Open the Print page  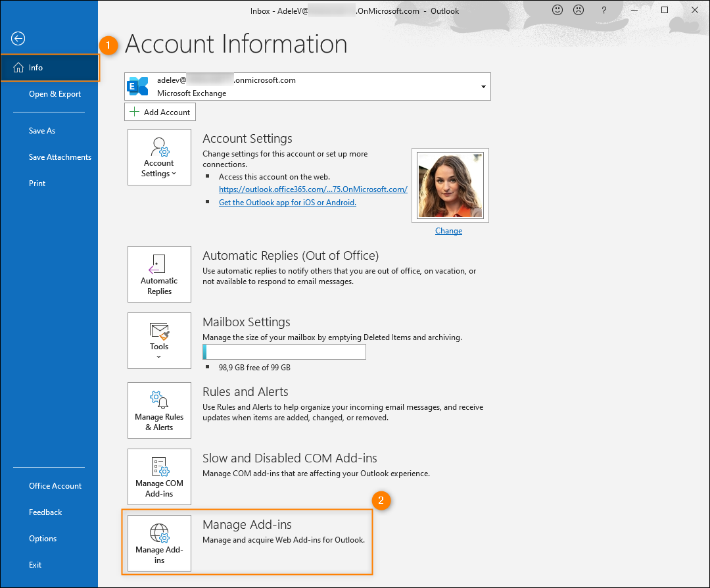click(37, 183)
